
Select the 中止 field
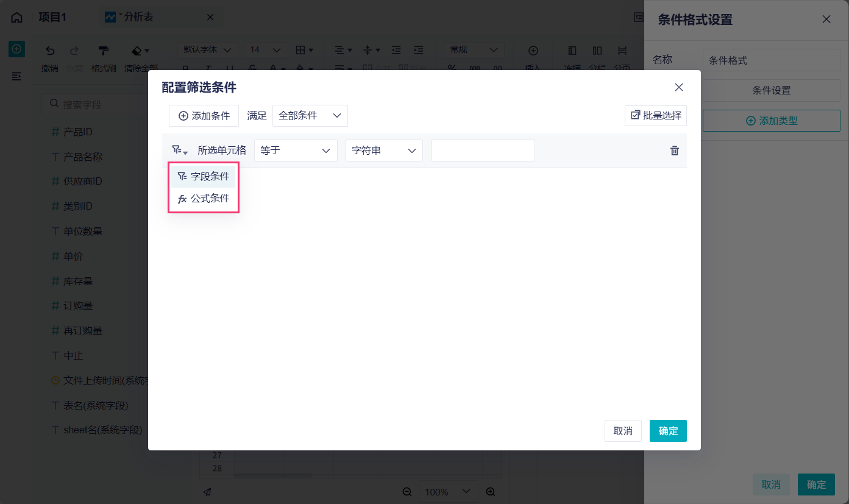pos(73,356)
